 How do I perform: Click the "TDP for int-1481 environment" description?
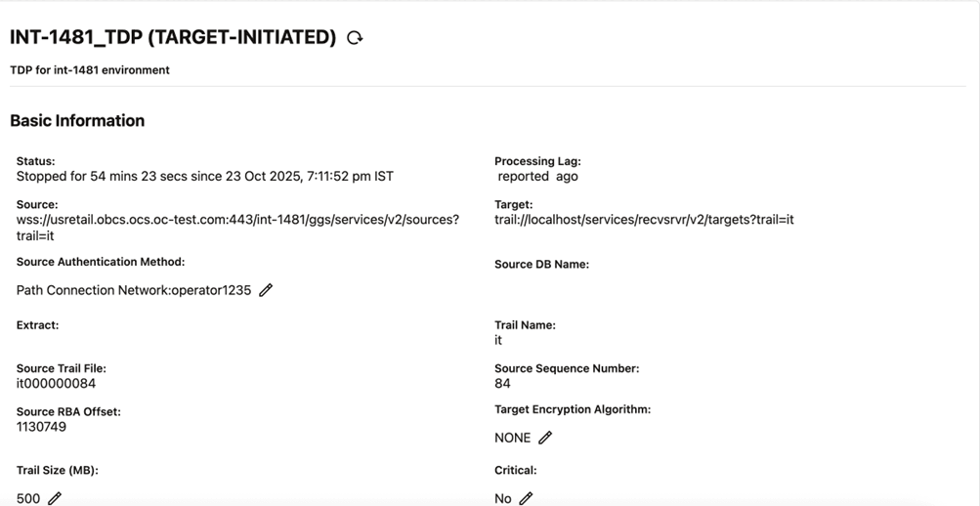[x=90, y=70]
